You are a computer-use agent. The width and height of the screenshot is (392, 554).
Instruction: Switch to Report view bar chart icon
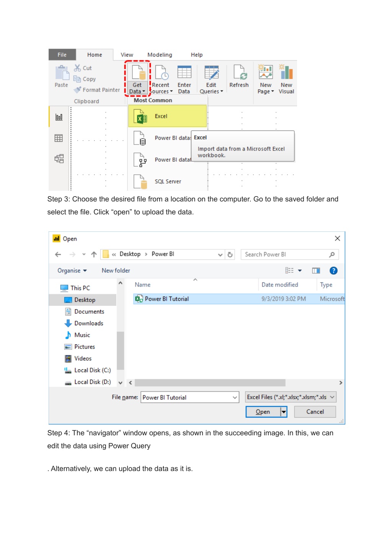point(59,117)
